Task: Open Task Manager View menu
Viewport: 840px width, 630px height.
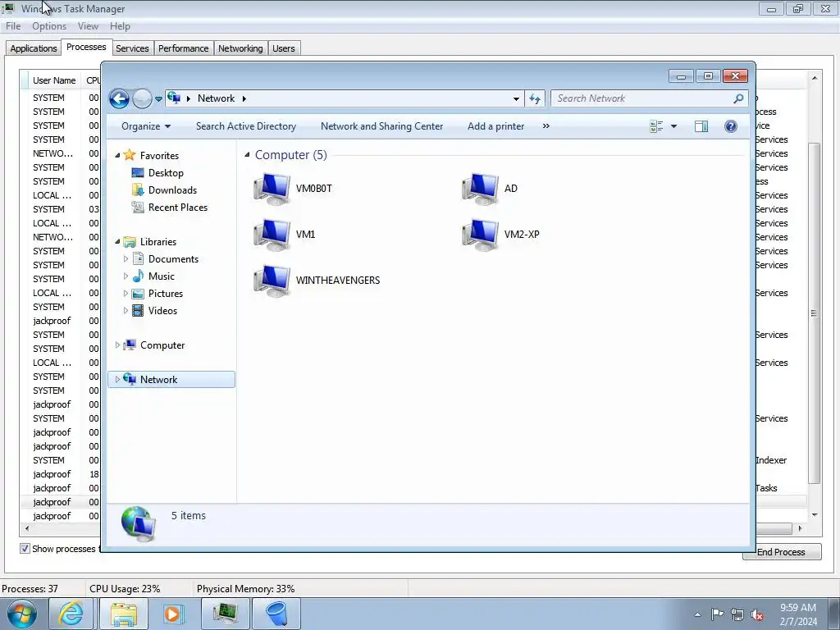Action: coord(88,26)
